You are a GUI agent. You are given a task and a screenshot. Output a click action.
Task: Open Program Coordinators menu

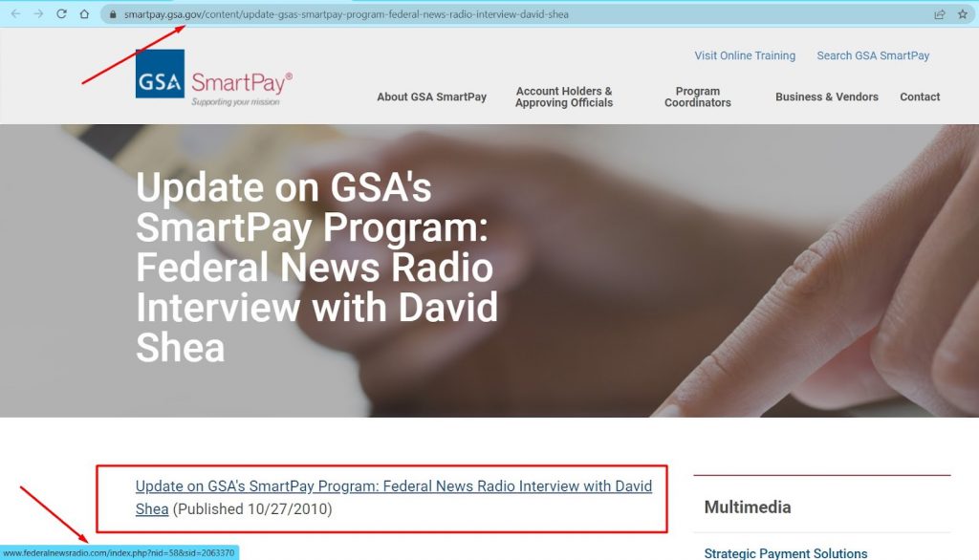coord(697,97)
